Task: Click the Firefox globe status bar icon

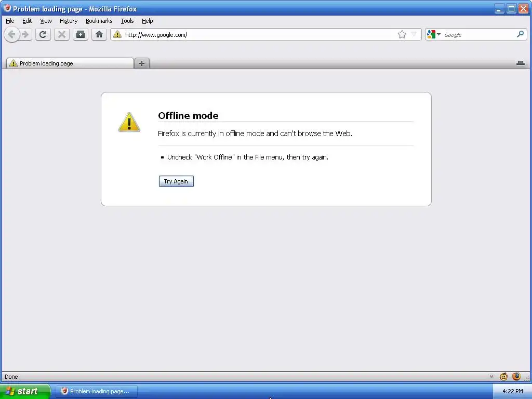Action: [x=516, y=376]
